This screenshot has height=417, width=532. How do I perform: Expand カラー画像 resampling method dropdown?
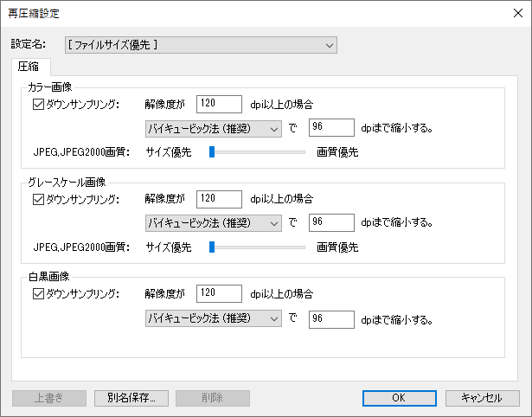(213, 129)
